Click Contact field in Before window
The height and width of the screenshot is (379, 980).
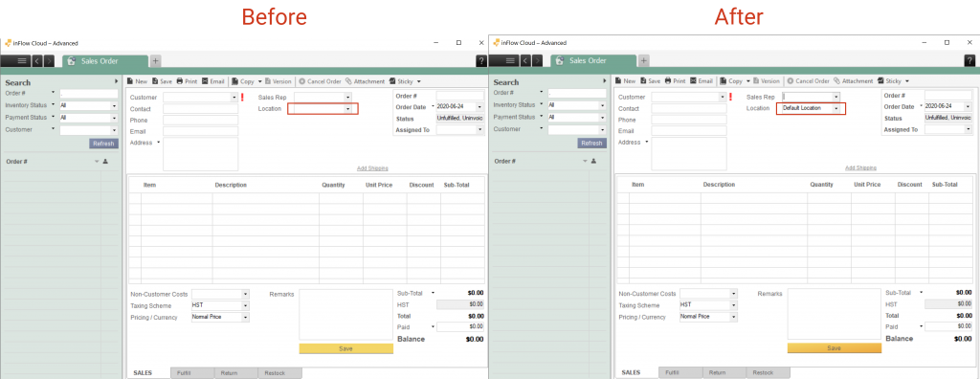(x=201, y=109)
